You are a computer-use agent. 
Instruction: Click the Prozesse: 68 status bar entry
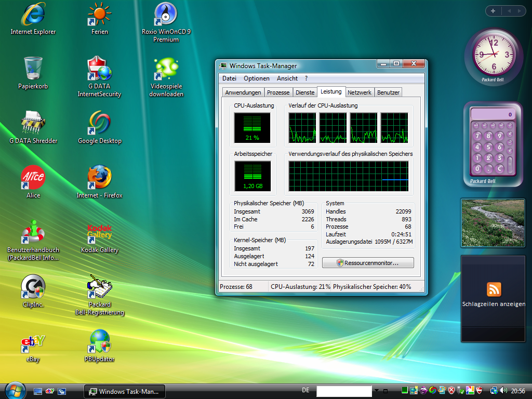[236, 287]
